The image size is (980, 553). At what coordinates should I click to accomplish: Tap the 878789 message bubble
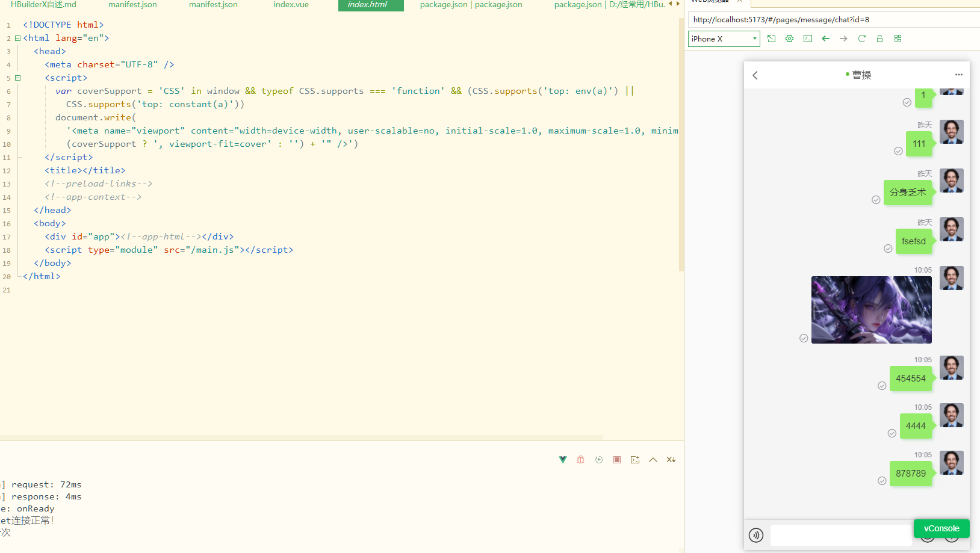tap(911, 474)
